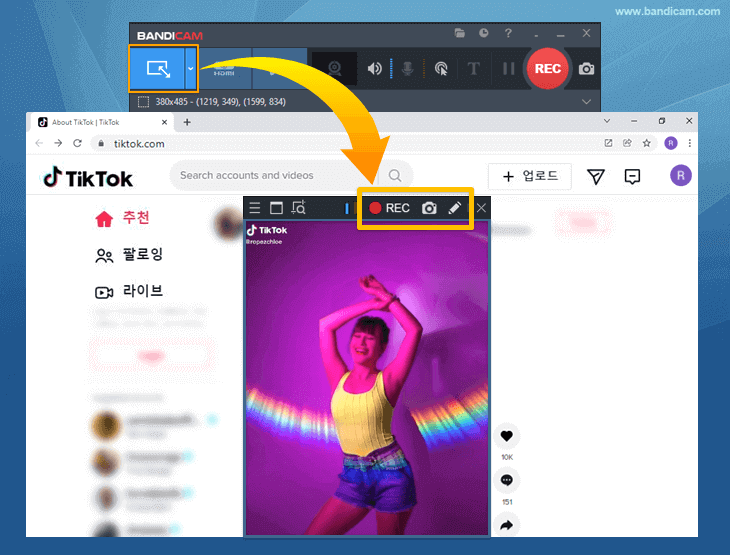Click the TikTok search magnifier button
730x555 pixels.
(395, 176)
